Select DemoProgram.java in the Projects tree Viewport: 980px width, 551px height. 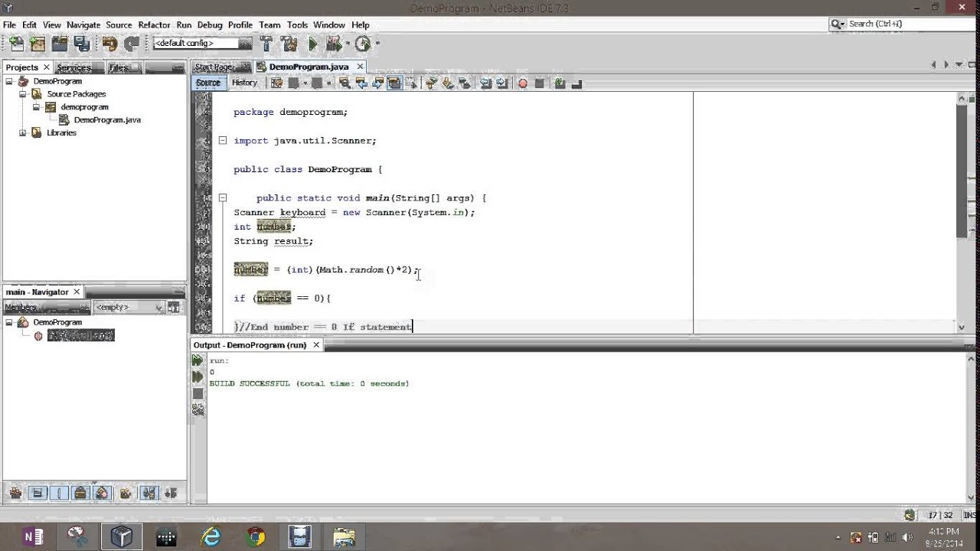(107, 120)
